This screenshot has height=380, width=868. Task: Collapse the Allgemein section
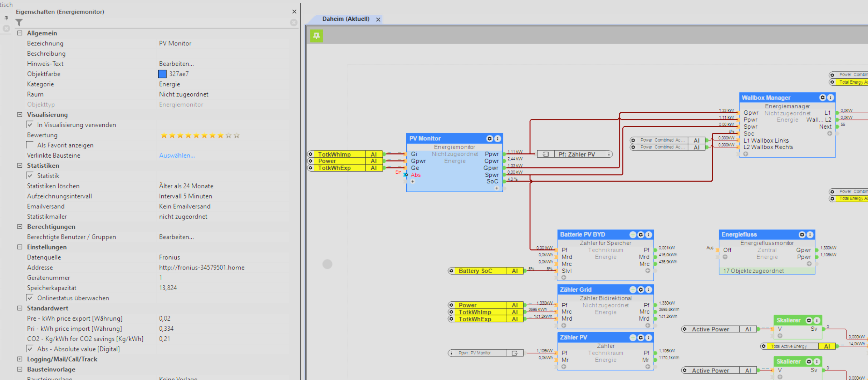point(20,33)
